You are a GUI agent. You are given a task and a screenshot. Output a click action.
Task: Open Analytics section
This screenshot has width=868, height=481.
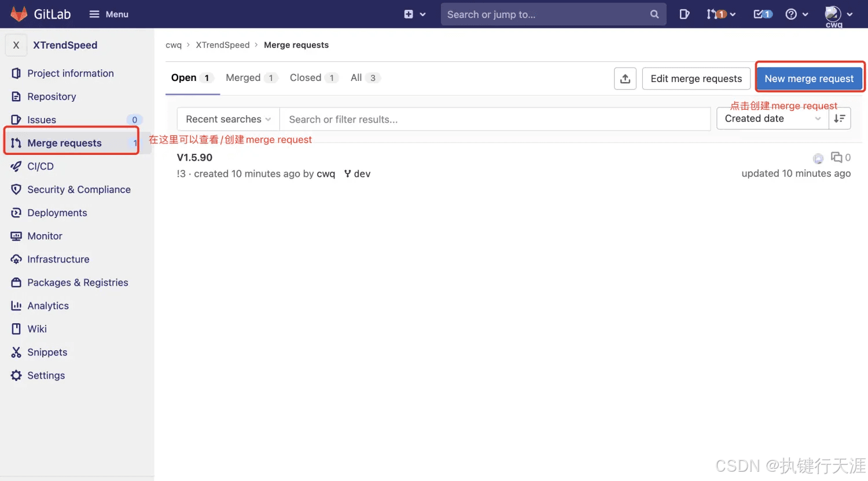(48, 306)
